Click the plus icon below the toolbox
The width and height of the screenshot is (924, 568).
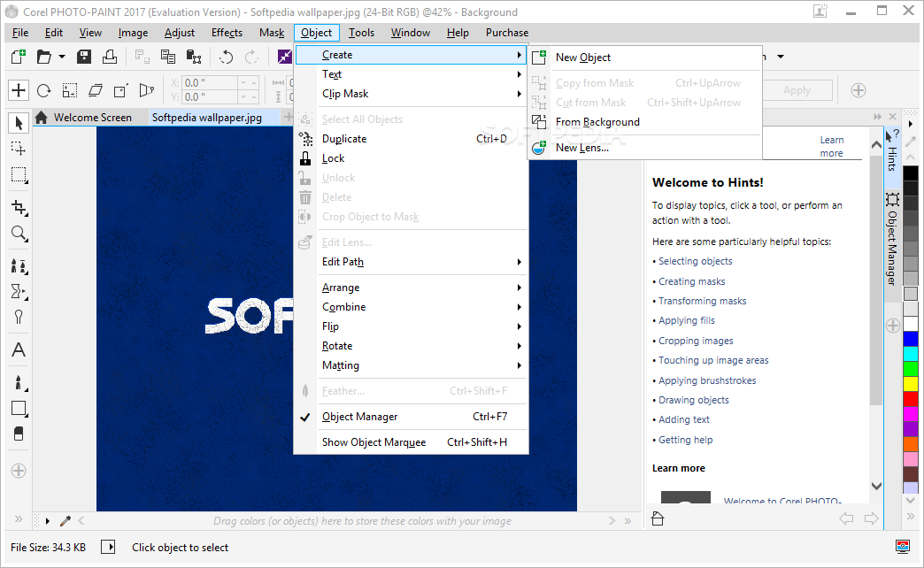point(19,471)
